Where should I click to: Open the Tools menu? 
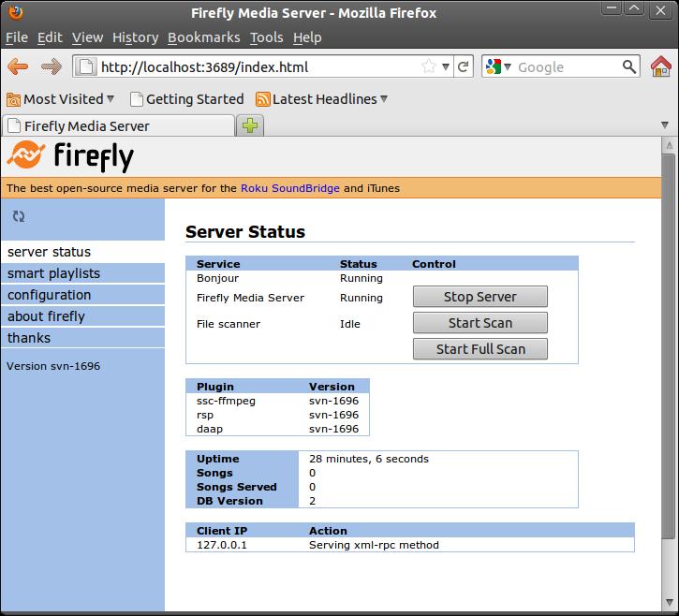(266, 37)
